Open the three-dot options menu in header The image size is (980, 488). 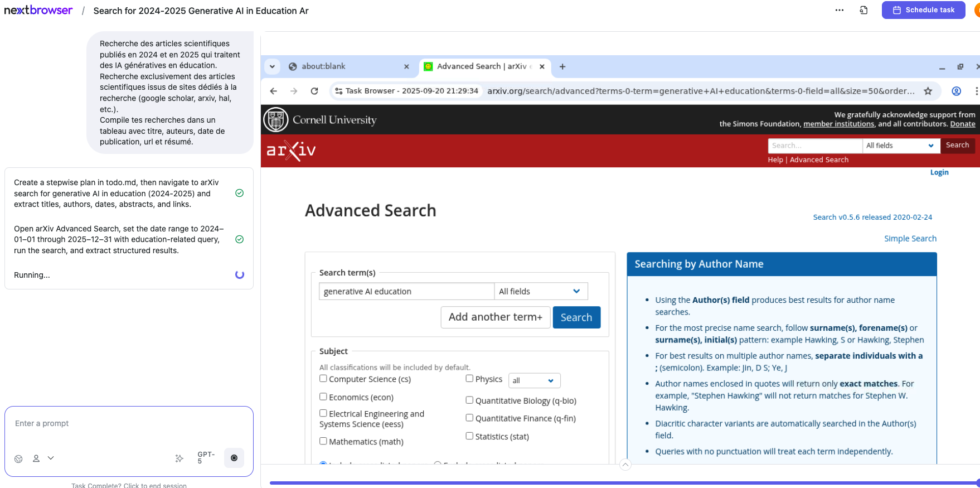point(839,10)
